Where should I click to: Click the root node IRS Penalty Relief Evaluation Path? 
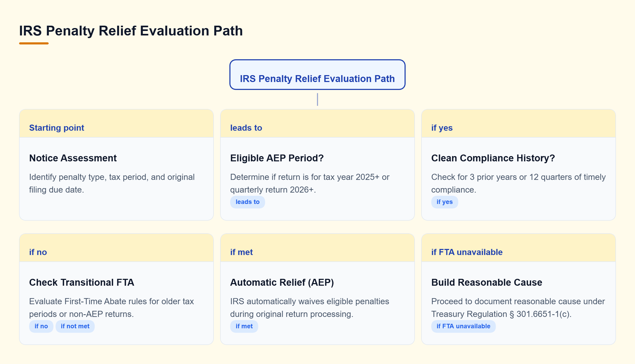(x=317, y=75)
